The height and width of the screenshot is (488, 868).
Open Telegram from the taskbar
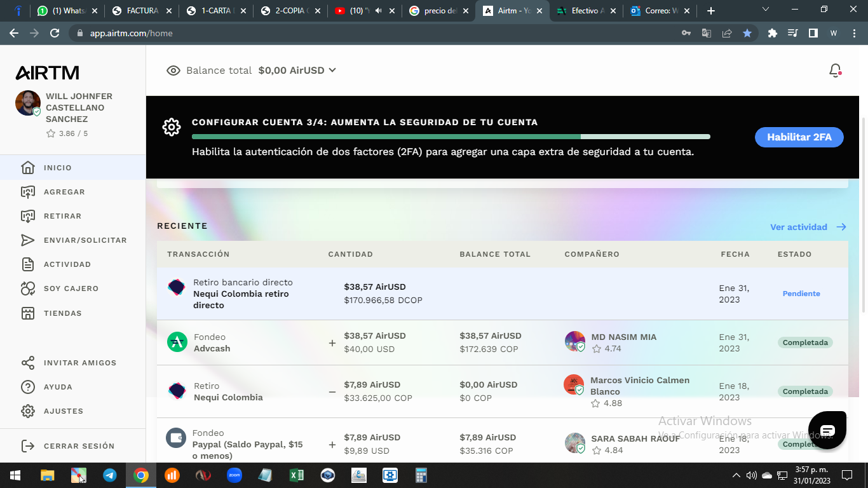(x=110, y=475)
